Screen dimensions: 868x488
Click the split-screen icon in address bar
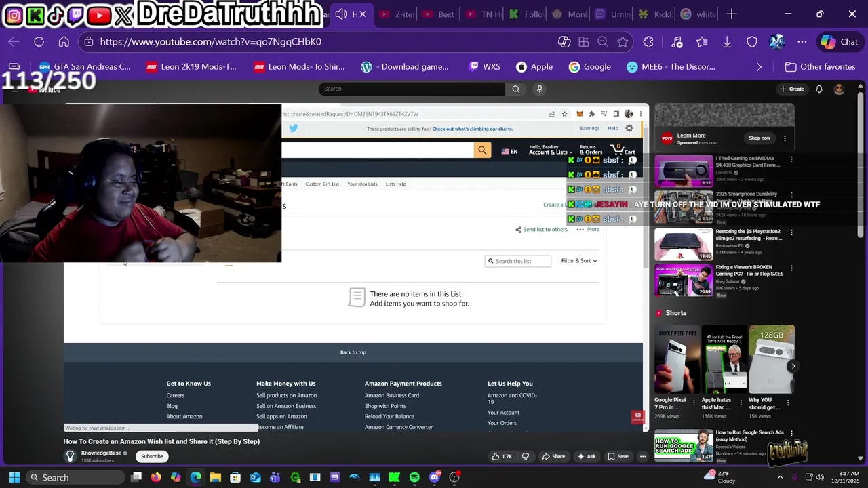click(x=564, y=42)
